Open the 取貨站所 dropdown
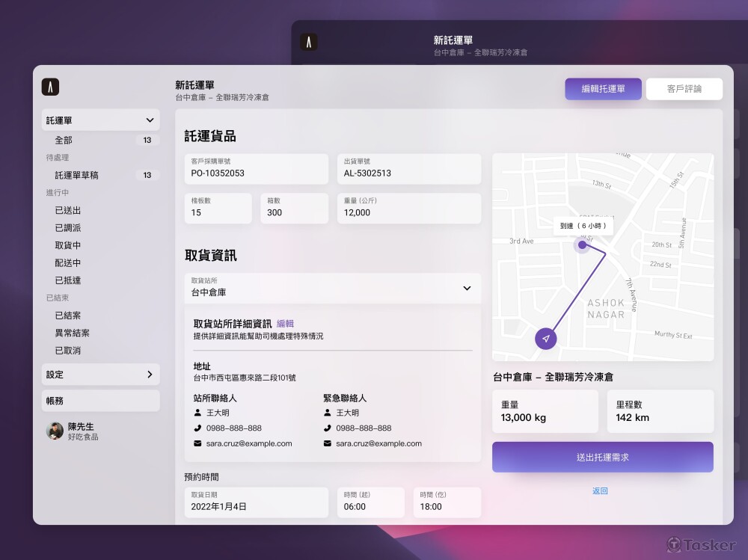The width and height of the screenshot is (748, 560). pyautogui.click(x=467, y=289)
